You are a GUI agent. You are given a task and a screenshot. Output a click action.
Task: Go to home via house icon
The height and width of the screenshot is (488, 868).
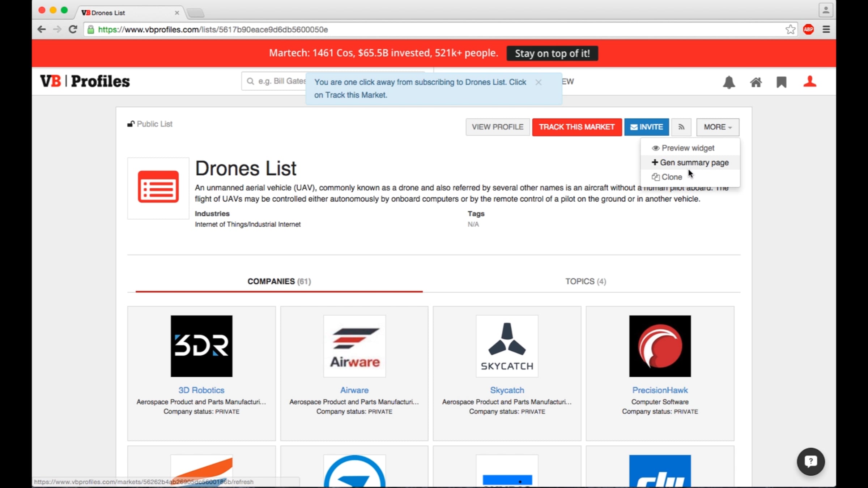[756, 82]
